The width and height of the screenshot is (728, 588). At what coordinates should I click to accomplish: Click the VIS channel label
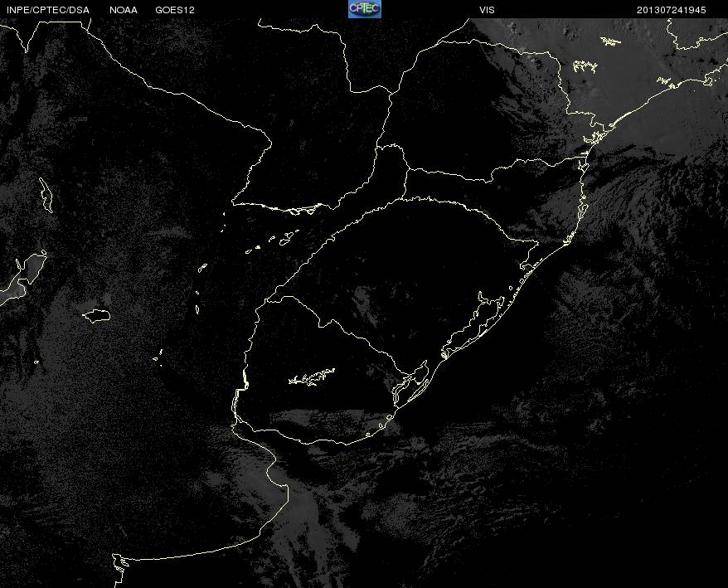pyautogui.click(x=487, y=10)
